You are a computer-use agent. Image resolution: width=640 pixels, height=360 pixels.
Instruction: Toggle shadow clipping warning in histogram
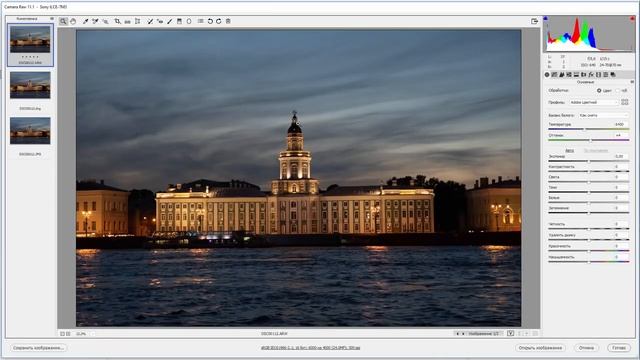pos(545,18)
